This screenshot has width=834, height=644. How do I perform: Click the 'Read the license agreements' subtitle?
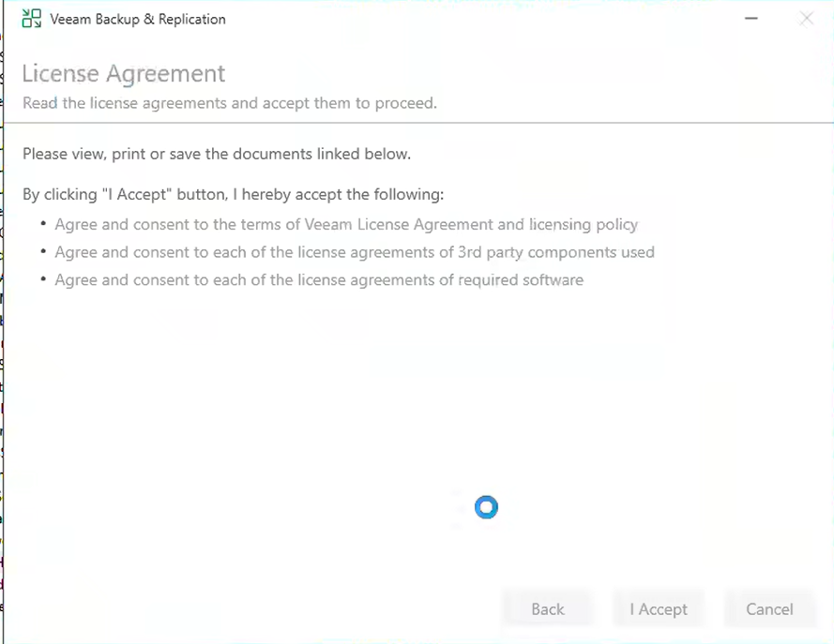click(230, 103)
